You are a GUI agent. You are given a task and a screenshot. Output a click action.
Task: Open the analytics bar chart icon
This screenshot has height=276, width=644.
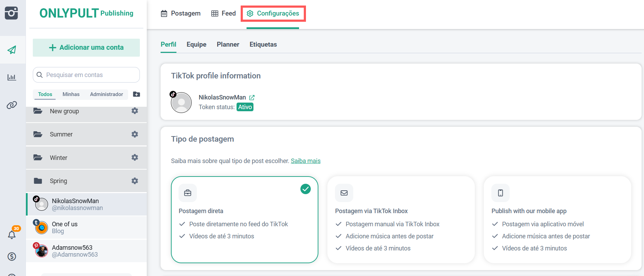(x=12, y=77)
